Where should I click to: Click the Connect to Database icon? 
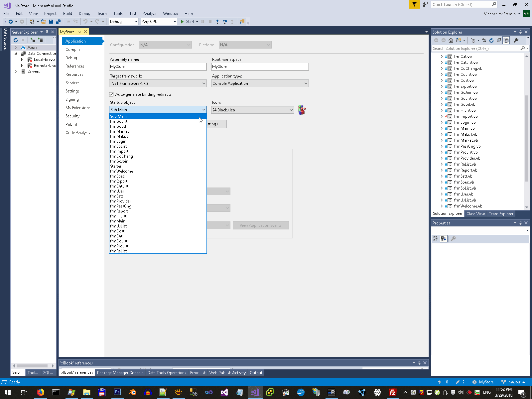33,40
